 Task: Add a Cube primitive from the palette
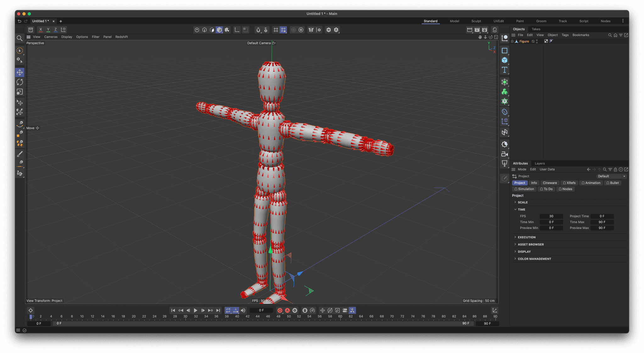(x=504, y=60)
